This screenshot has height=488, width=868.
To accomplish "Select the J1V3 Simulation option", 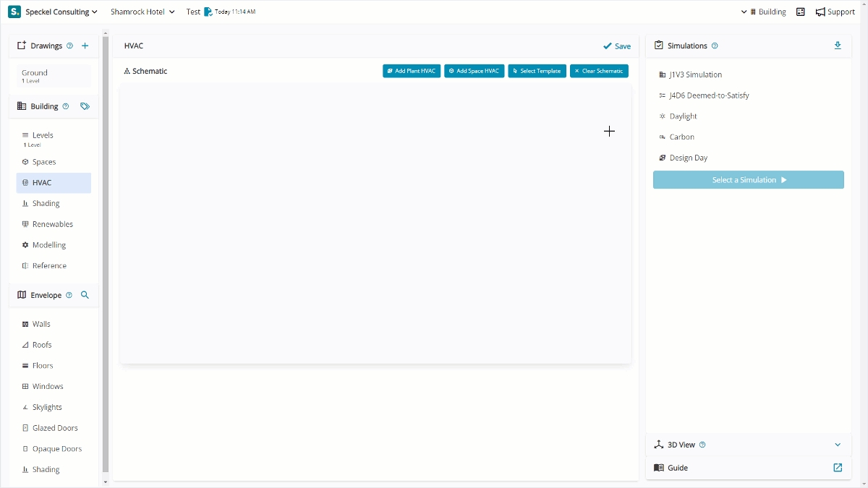I will (x=695, y=74).
